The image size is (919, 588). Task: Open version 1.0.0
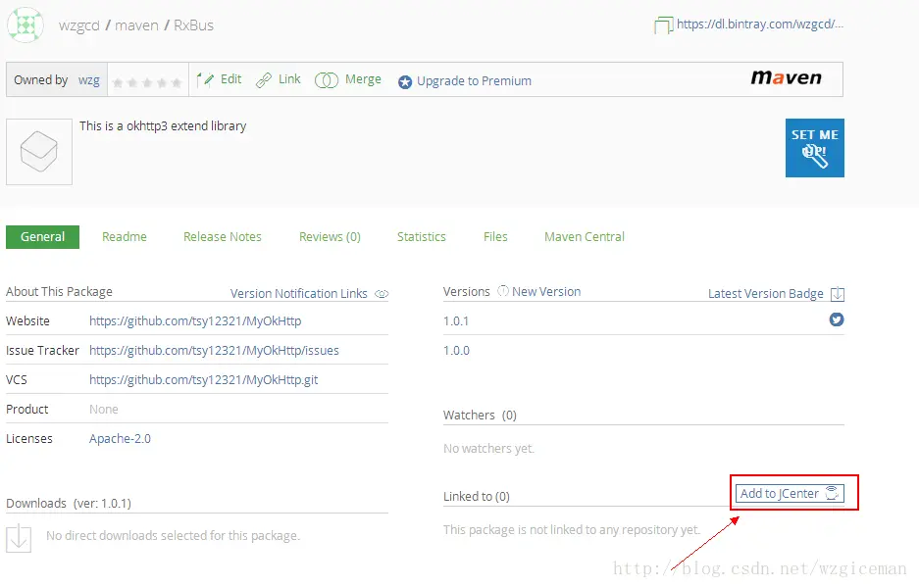(456, 350)
